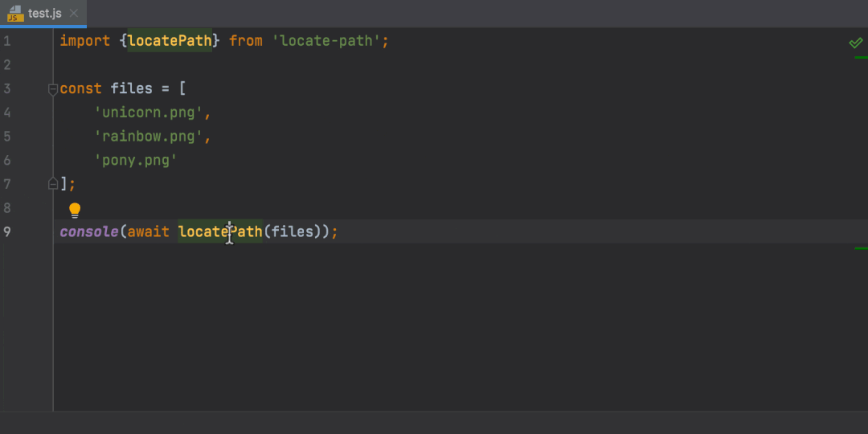The height and width of the screenshot is (434, 868).
Task: Click line number 5 in the gutter
Action: click(x=6, y=136)
